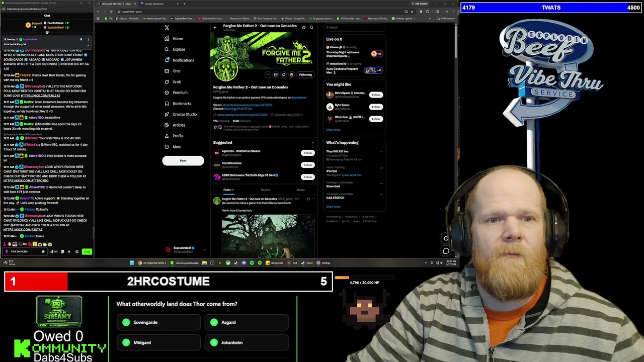Open Chat in the X sidebar
The height and width of the screenshot is (362, 644).
point(173,71)
